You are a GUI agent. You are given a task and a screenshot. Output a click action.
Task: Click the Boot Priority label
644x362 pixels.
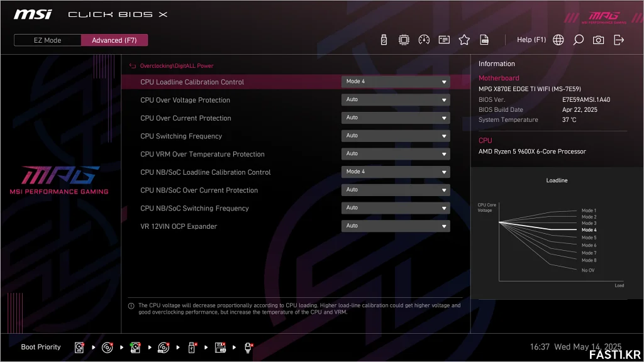(x=41, y=347)
